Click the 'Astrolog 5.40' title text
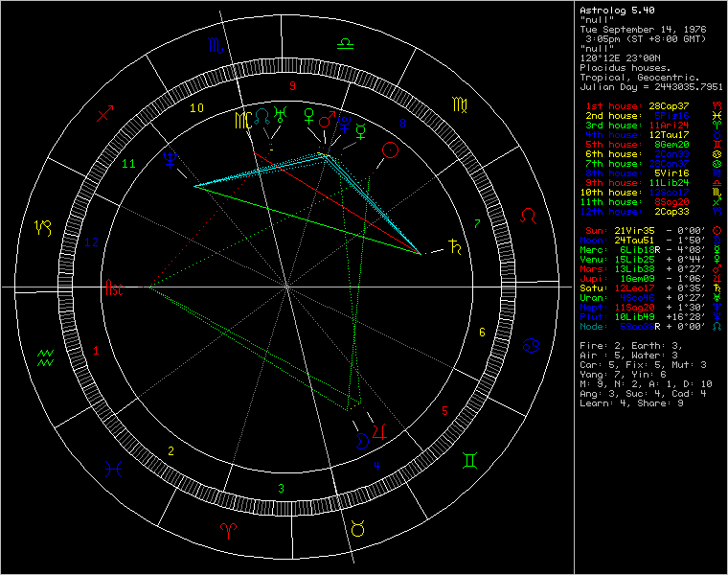The image size is (728, 575). point(617,11)
